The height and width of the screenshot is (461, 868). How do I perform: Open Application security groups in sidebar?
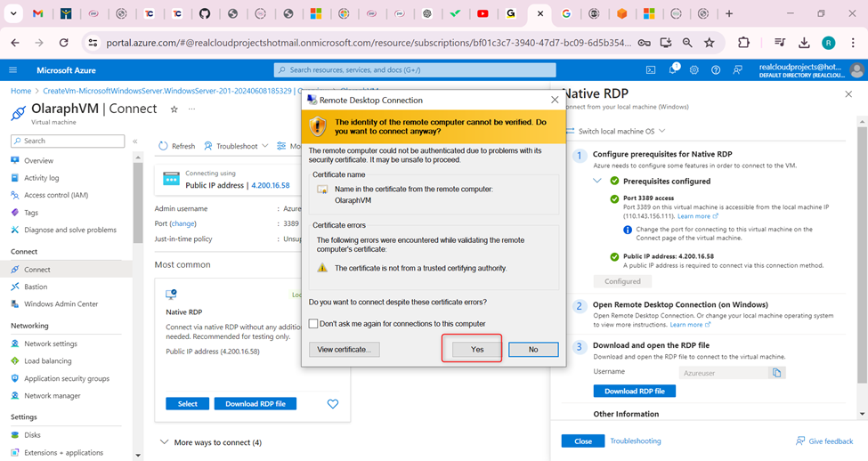point(67,378)
